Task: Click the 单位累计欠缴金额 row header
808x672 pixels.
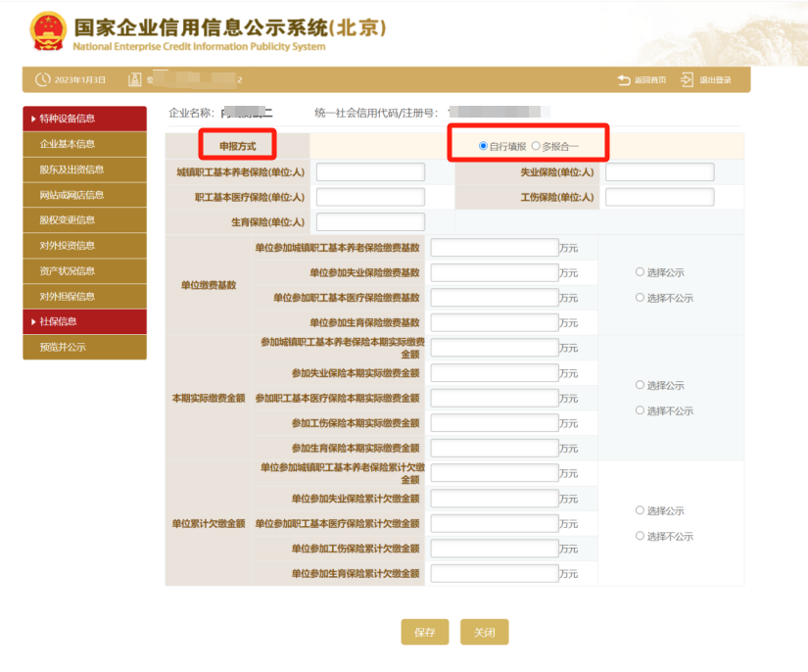Action: point(209,523)
